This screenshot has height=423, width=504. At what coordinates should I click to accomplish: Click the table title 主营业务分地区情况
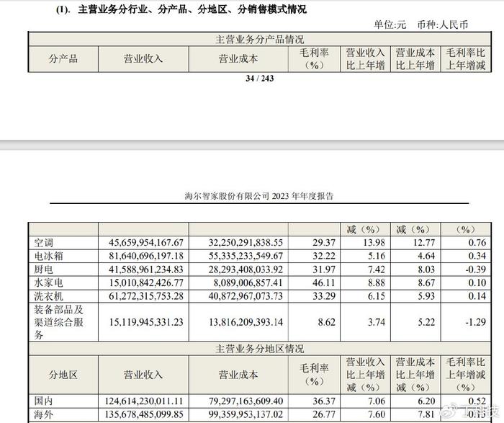pyautogui.click(x=259, y=349)
